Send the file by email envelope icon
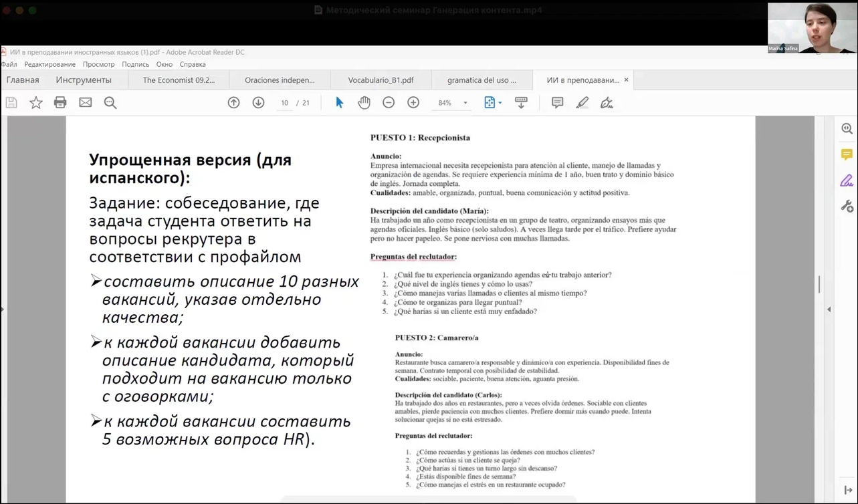 (x=85, y=102)
